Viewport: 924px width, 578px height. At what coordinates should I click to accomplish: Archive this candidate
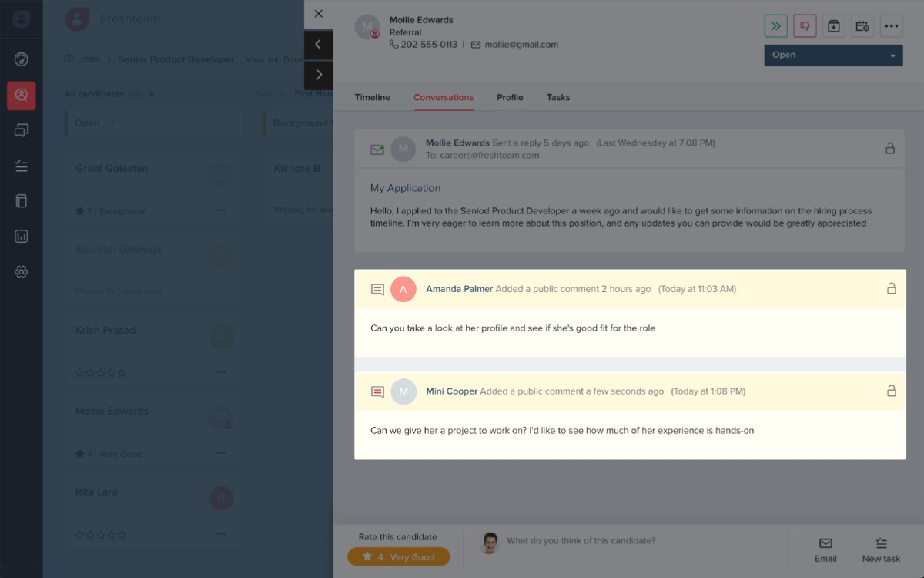[x=833, y=25]
